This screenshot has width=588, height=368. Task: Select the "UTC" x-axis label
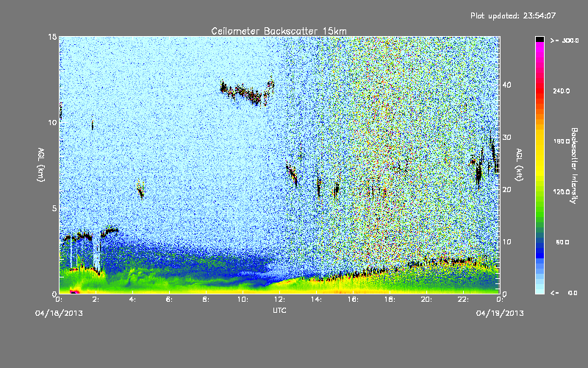(x=279, y=310)
